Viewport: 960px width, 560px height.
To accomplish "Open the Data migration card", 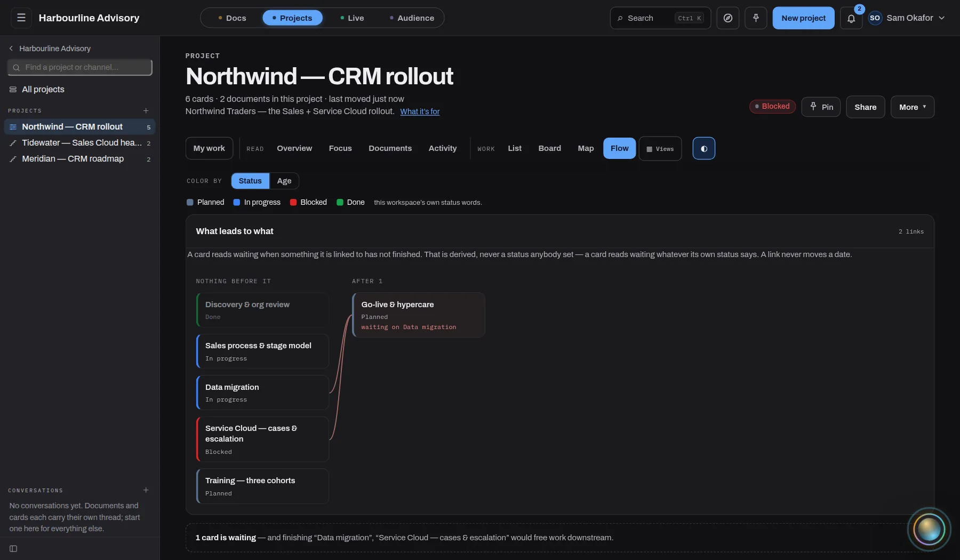I will pos(262,393).
